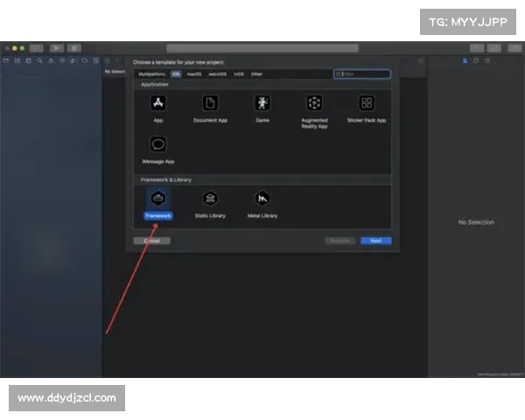
Task: Focus the template Filter search field
Action: [x=362, y=74]
